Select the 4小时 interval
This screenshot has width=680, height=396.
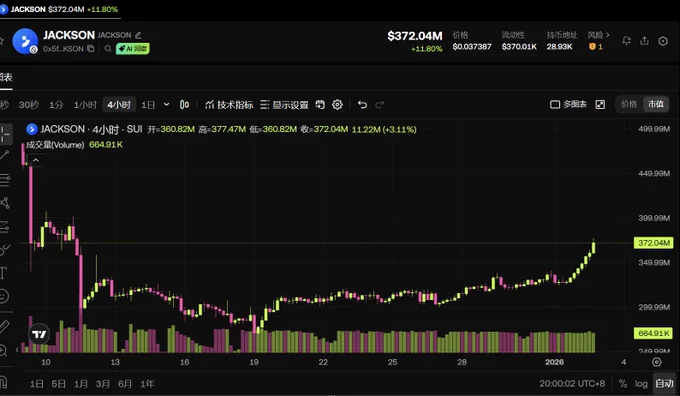tap(119, 105)
